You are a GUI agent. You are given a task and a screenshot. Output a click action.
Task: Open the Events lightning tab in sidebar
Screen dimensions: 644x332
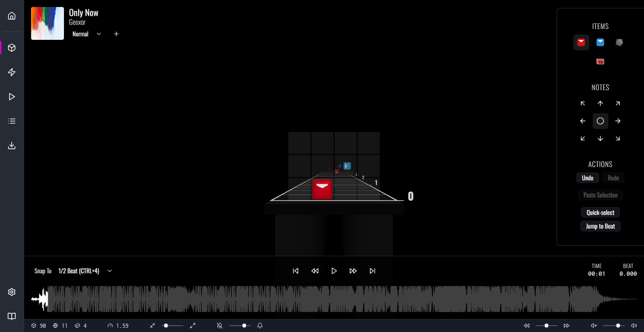(x=12, y=72)
